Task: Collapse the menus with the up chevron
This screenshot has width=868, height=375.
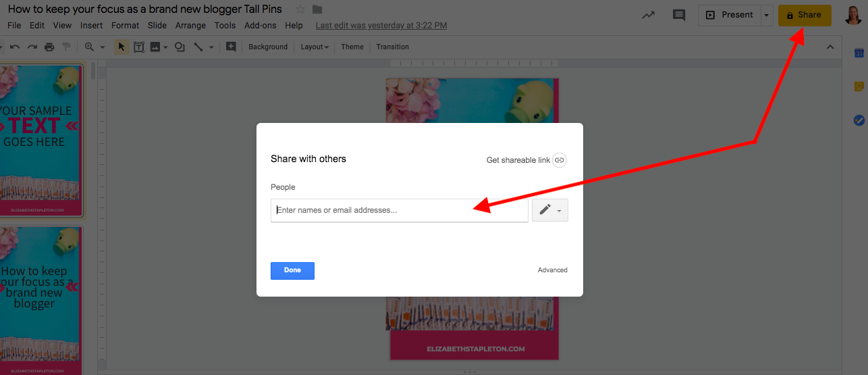Action: 830,47
